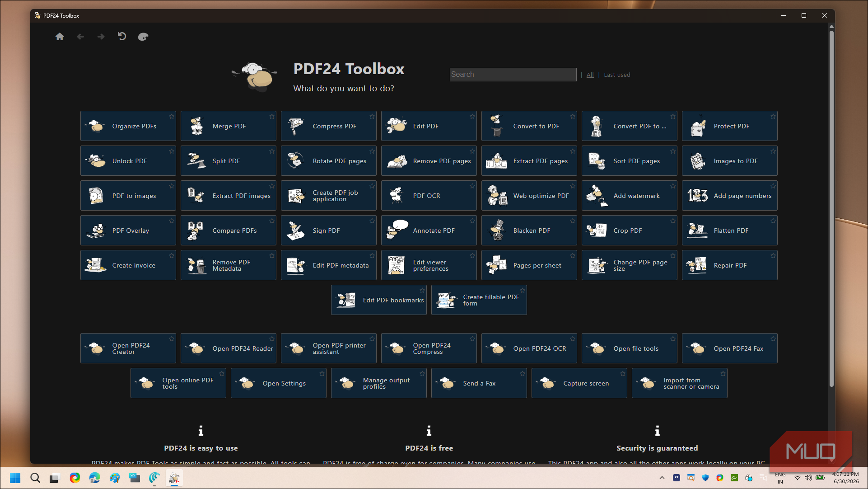Image resolution: width=868 pixels, height=489 pixels.
Task: Open the Sign PDF tool
Action: 329,230
